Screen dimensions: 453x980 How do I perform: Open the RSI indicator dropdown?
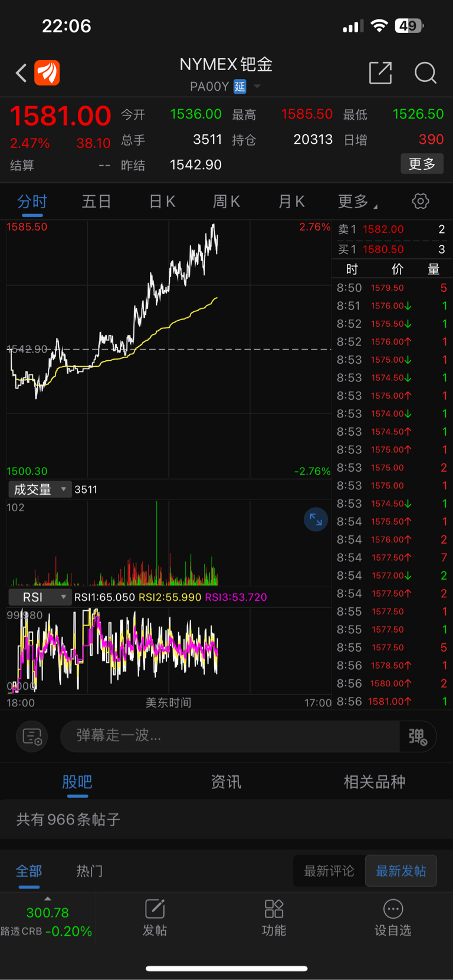[40, 597]
